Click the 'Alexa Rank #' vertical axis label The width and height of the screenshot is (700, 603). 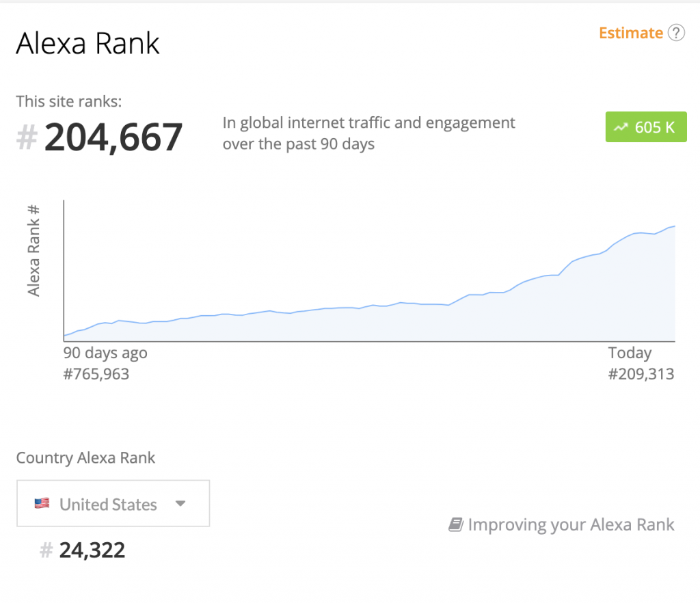tap(34, 250)
